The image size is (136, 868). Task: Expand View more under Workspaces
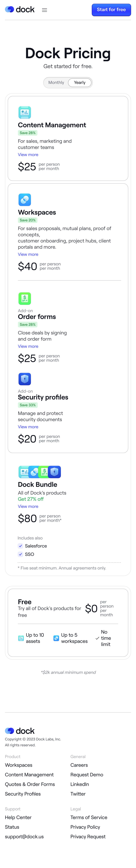point(28,254)
